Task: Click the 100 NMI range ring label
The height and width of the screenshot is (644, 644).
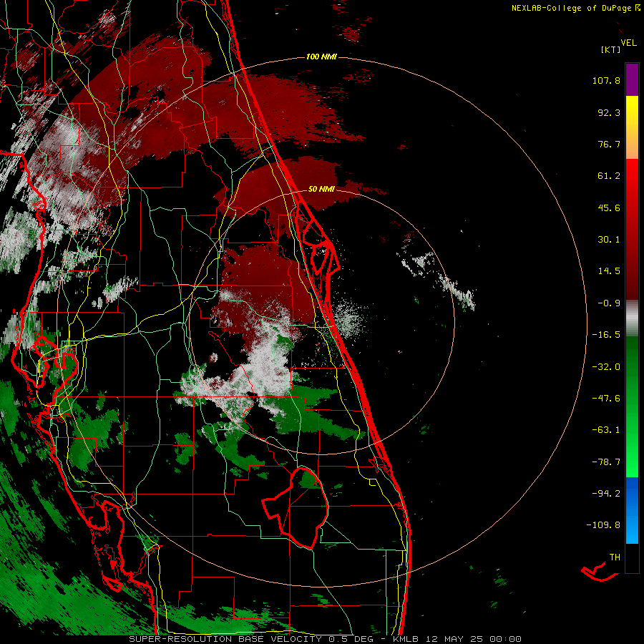Action: tap(321, 57)
